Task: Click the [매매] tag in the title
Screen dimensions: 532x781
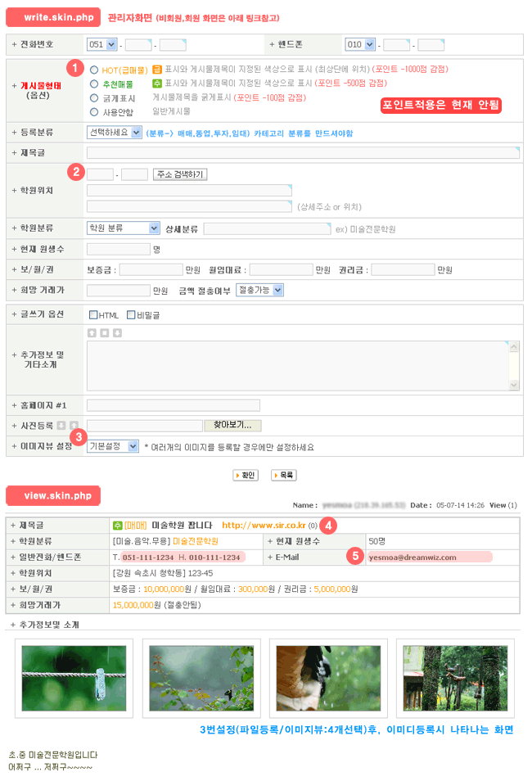Action: pos(136,526)
